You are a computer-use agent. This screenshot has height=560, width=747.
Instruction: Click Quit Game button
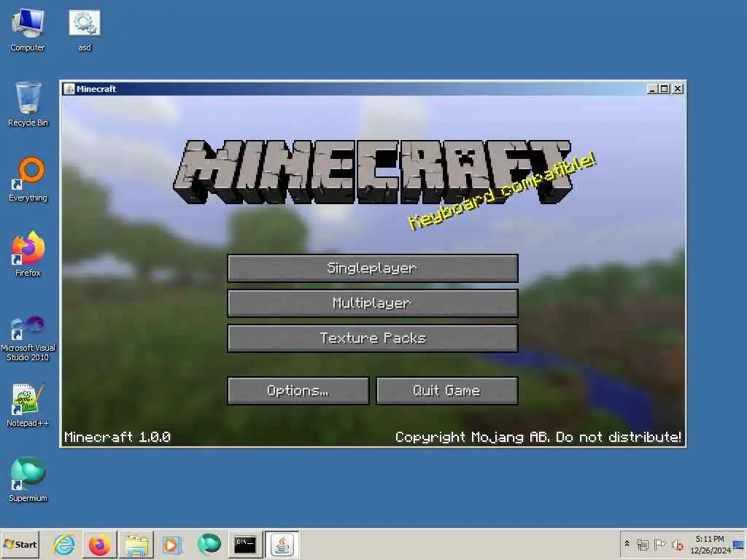point(447,391)
